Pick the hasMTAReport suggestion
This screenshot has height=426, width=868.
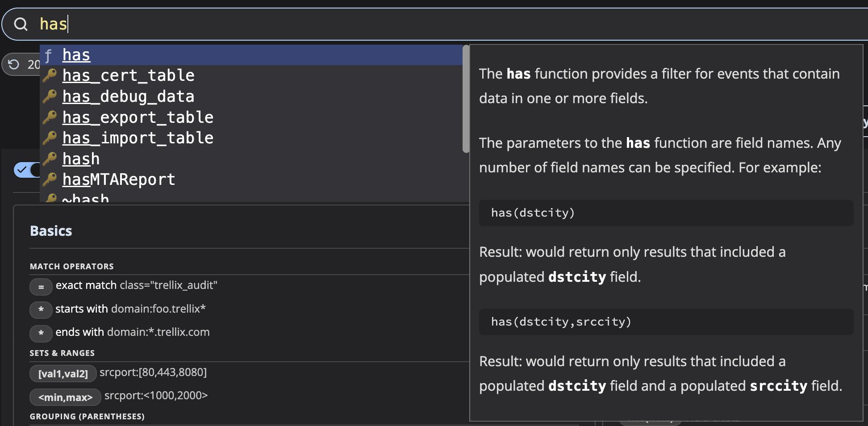coord(251,180)
